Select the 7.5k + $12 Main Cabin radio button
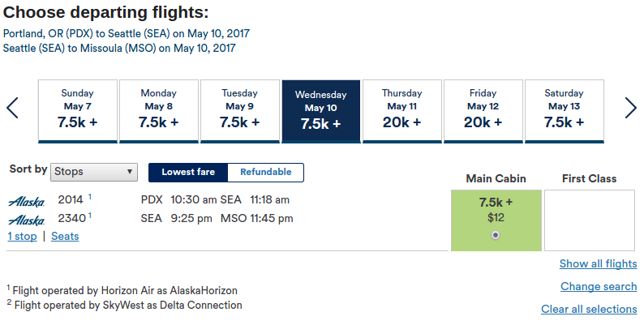 tap(496, 235)
